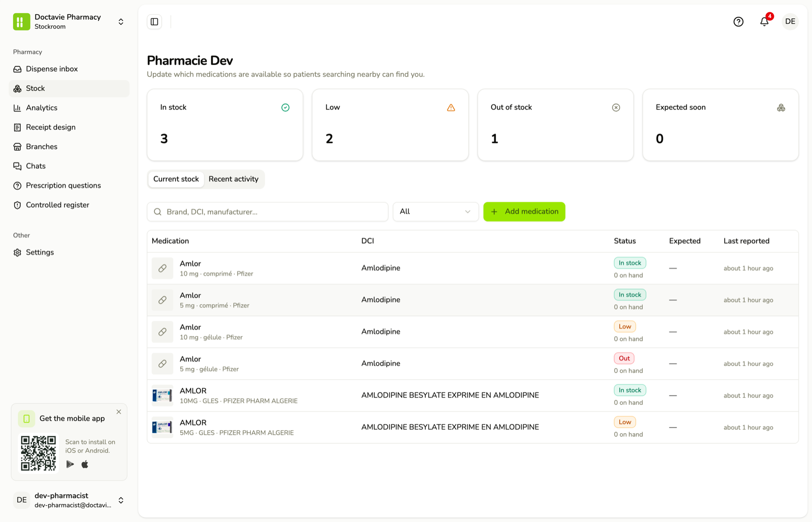The image size is (812, 522).
Task: Click the Out of stock summary card
Action: point(555,125)
